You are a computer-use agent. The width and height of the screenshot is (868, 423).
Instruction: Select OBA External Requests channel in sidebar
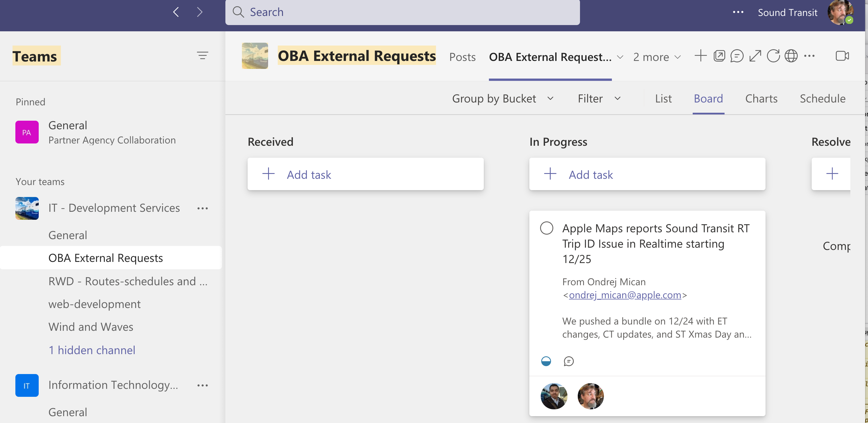tap(111, 258)
